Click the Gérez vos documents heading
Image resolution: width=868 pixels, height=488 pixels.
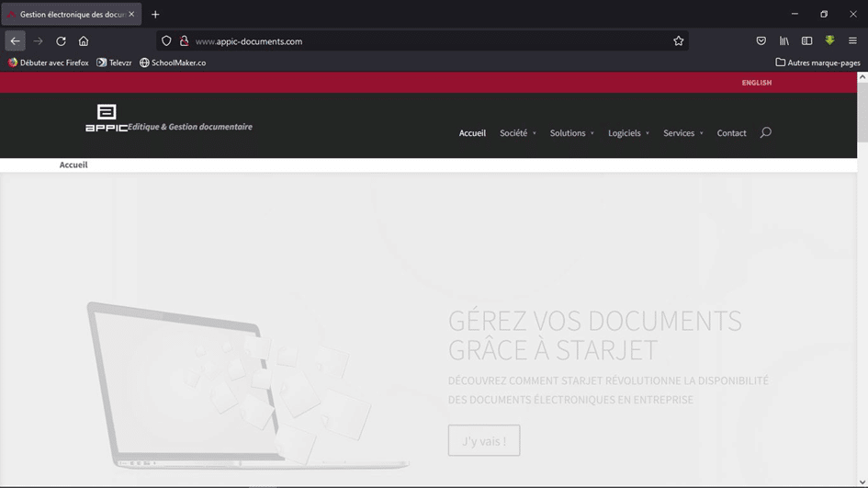[x=594, y=335]
